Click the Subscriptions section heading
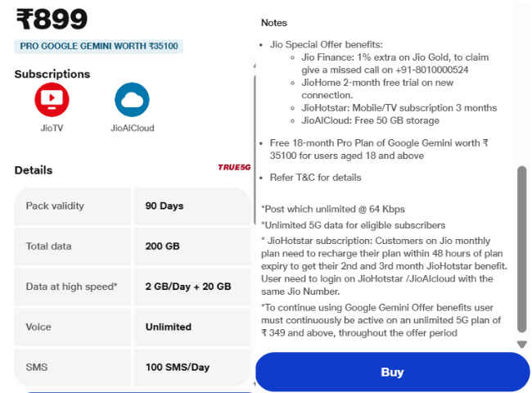532x393 pixels. click(52, 74)
